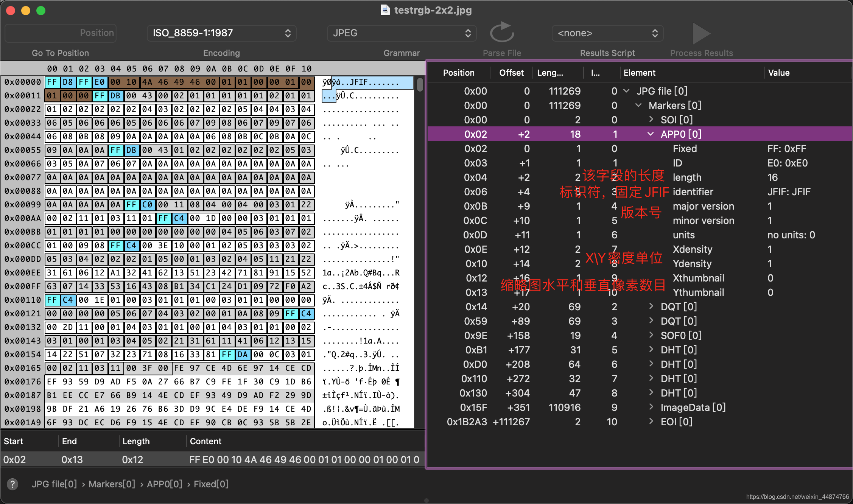Click the 'E0: 0xE0' value cell
The height and width of the screenshot is (504, 853).
pyautogui.click(x=788, y=163)
